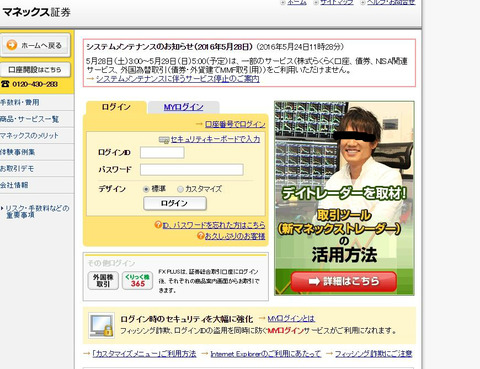The width and height of the screenshot is (480, 369).
Task: Click the 詳細はこちら red banner button
Action: click(344, 281)
